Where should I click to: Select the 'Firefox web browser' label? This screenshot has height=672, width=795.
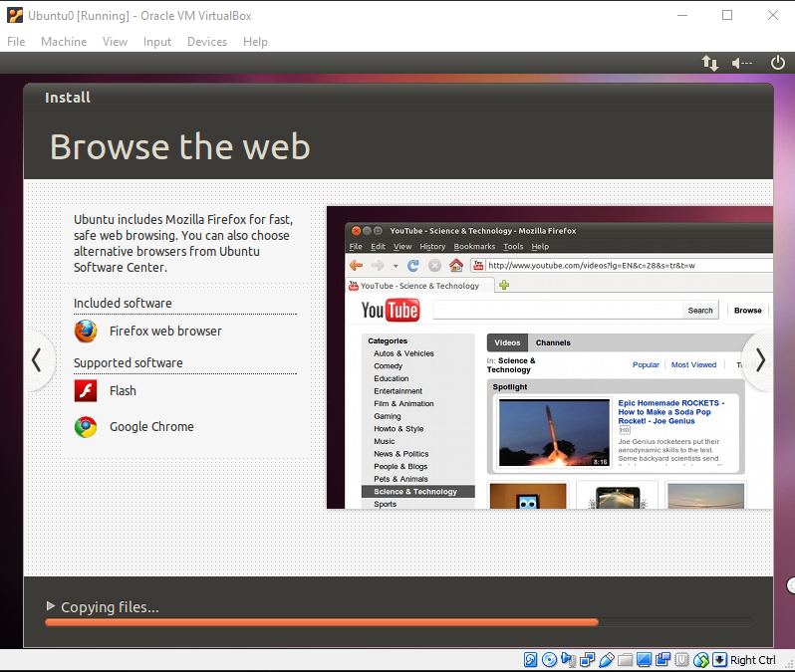coord(165,331)
